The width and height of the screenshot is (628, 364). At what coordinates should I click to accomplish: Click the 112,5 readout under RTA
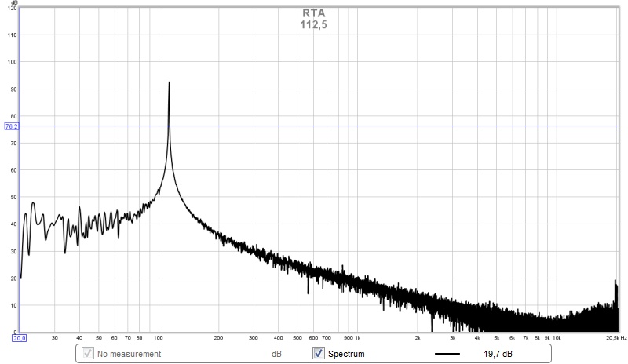coord(313,25)
